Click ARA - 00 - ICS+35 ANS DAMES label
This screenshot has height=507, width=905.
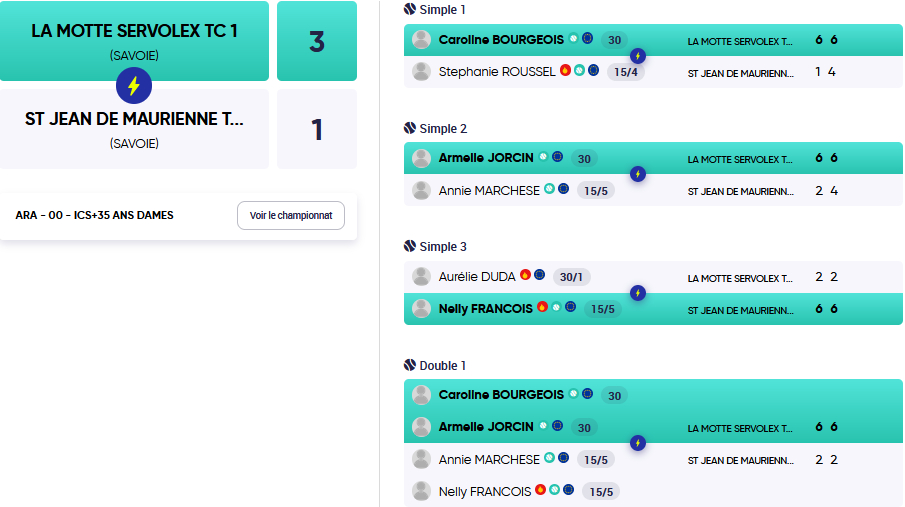click(94, 215)
